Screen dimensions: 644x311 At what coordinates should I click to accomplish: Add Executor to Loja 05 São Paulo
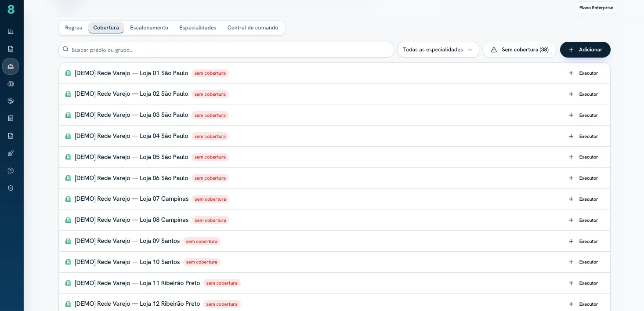click(x=583, y=157)
